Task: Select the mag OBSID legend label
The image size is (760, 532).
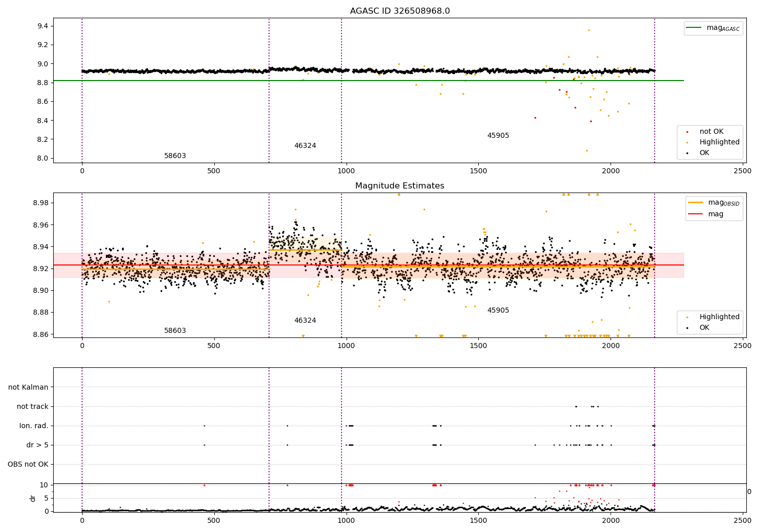Action: coord(724,203)
